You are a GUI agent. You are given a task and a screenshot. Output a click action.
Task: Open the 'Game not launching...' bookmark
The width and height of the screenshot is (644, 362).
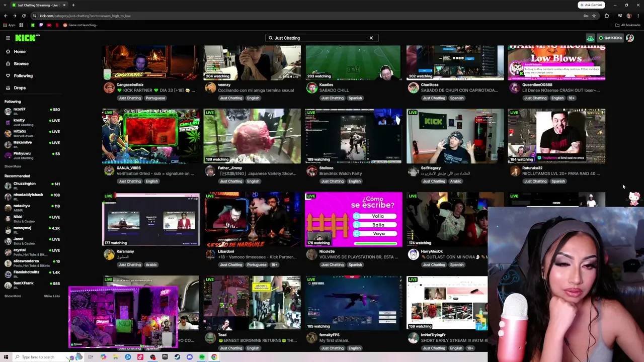80,25
